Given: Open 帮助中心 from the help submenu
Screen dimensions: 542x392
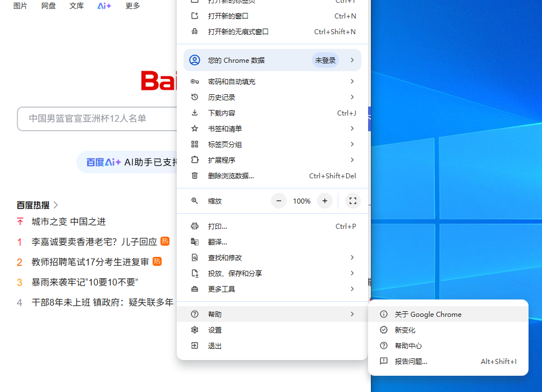Looking at the screenshot, I should point(448,345).
